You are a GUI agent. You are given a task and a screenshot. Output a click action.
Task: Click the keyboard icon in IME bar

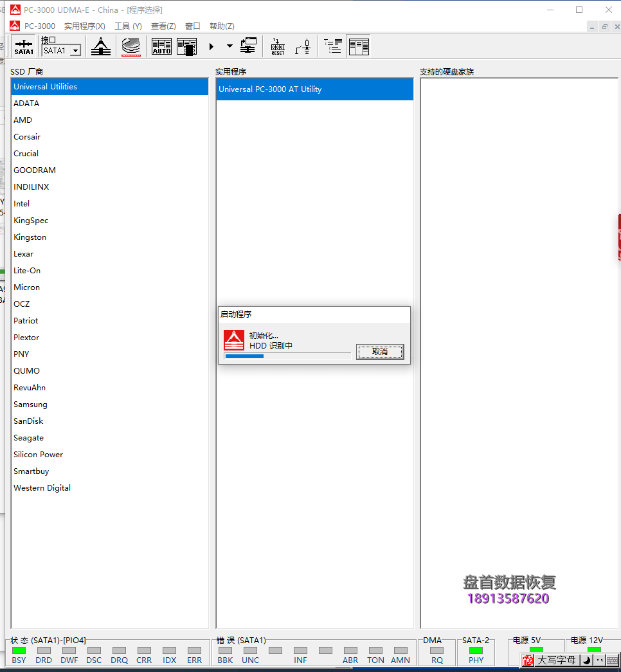coord(613,660)
